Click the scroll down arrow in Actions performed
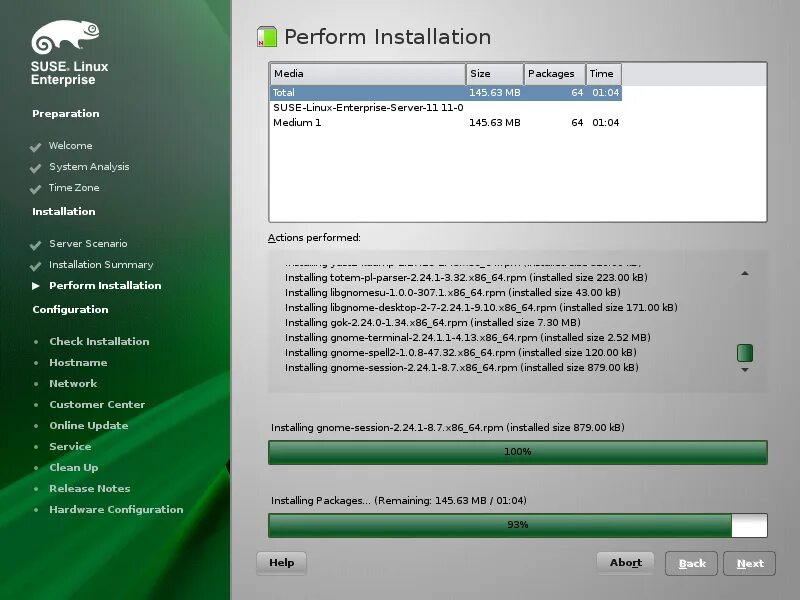Image resolution: width=800 pixels, height=600 pixels. pyautogui.click(x=745, y=369)
